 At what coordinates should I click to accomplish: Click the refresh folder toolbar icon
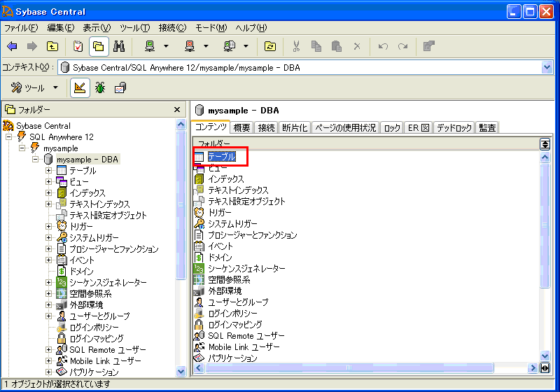(x=270, y=47)
